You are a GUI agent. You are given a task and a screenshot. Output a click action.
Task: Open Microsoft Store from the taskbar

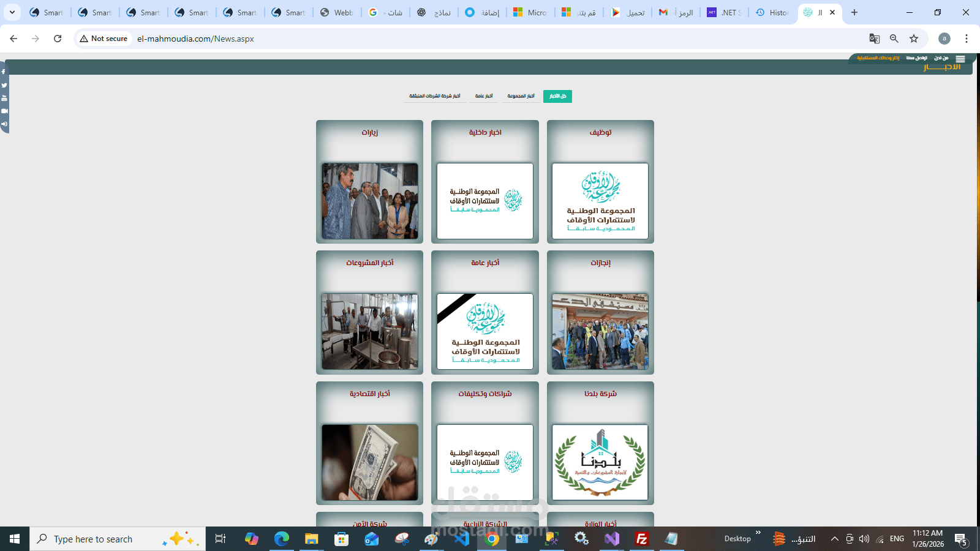coord(342,539)
